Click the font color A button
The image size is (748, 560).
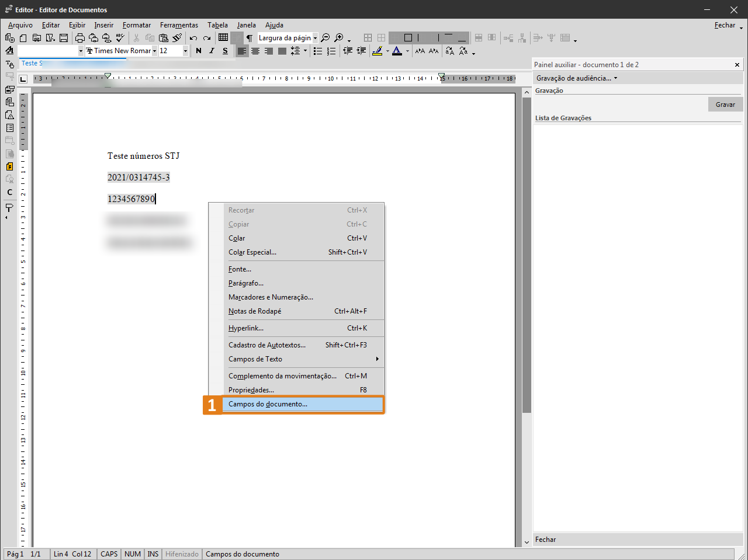pos(397,51)
